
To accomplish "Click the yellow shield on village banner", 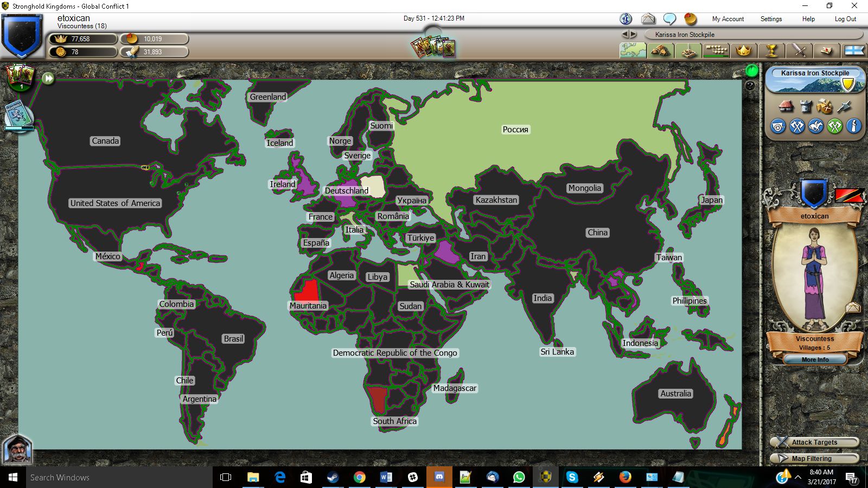I will point(848,84).
